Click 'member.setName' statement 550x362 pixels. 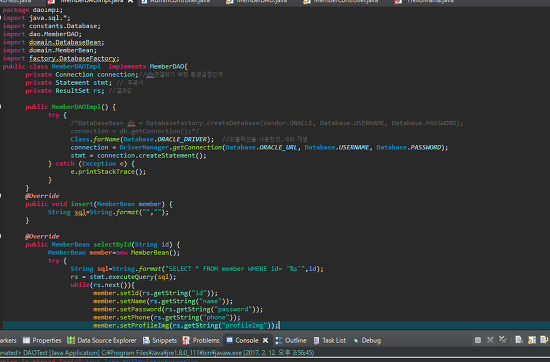pyautogui.click(x=163, y=301)
